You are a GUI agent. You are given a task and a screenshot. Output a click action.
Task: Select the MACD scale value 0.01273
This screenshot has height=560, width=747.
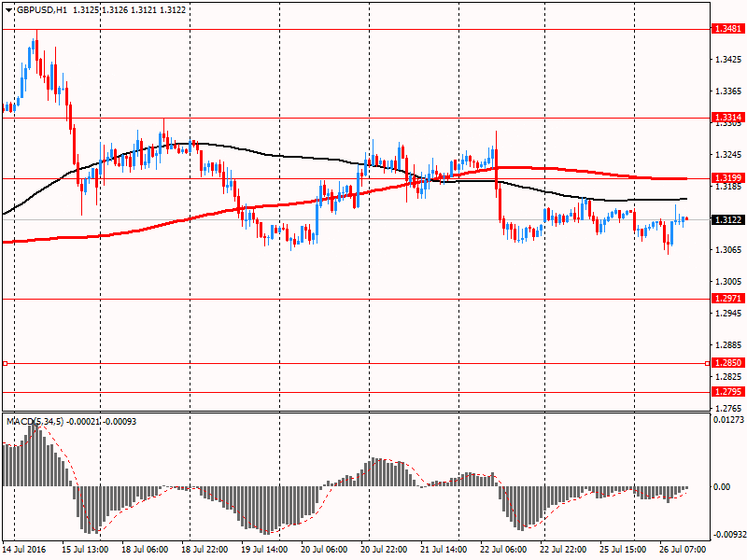[729, 419]
